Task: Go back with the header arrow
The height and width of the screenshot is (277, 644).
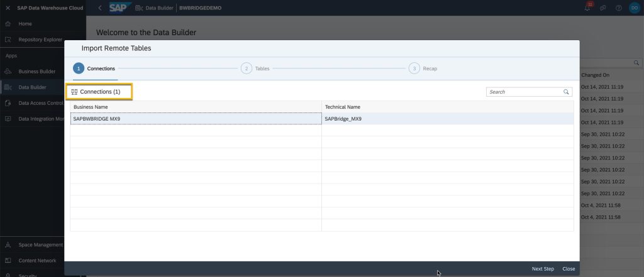Action: pos(100,8)
